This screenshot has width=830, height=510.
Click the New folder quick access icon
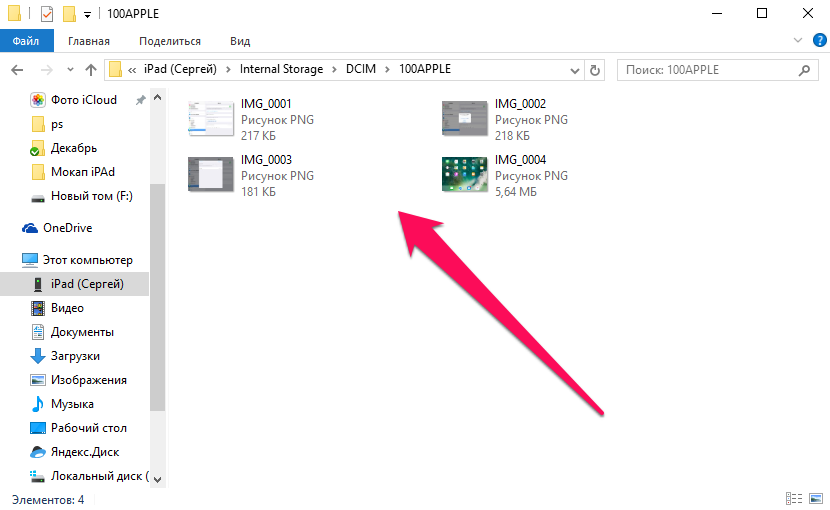click(69, 14)
